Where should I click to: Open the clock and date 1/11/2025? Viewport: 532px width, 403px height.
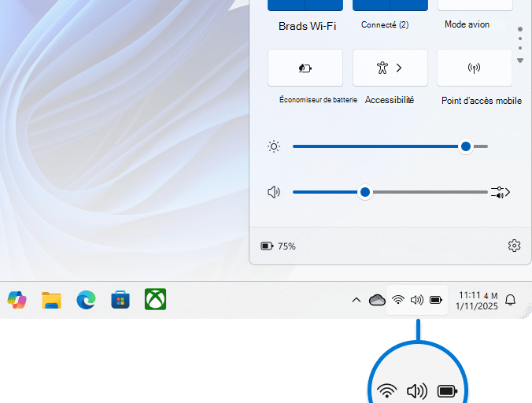pos(477,301)
